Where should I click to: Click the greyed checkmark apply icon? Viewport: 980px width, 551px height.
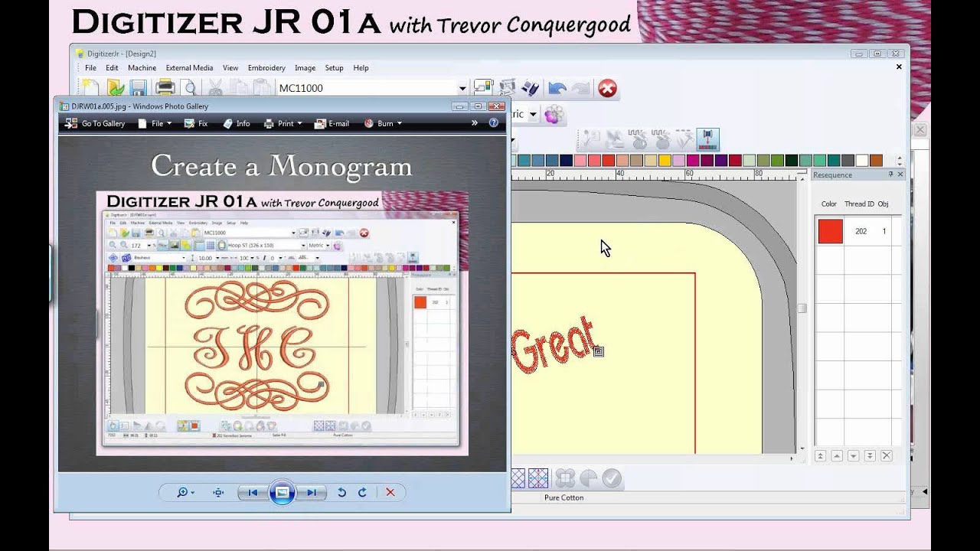point(612,478)
